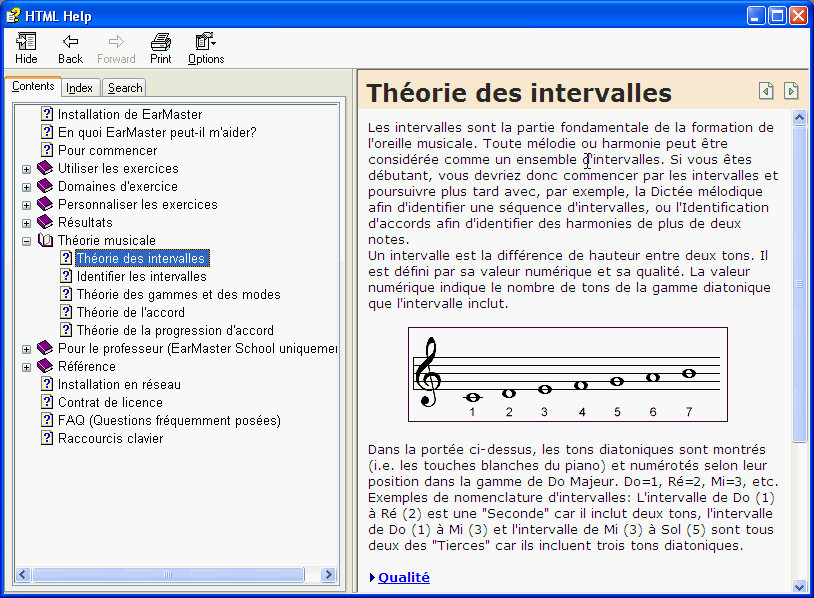Open En quoi EarMaster peut-il m'aider? topic

pos(157,132)
